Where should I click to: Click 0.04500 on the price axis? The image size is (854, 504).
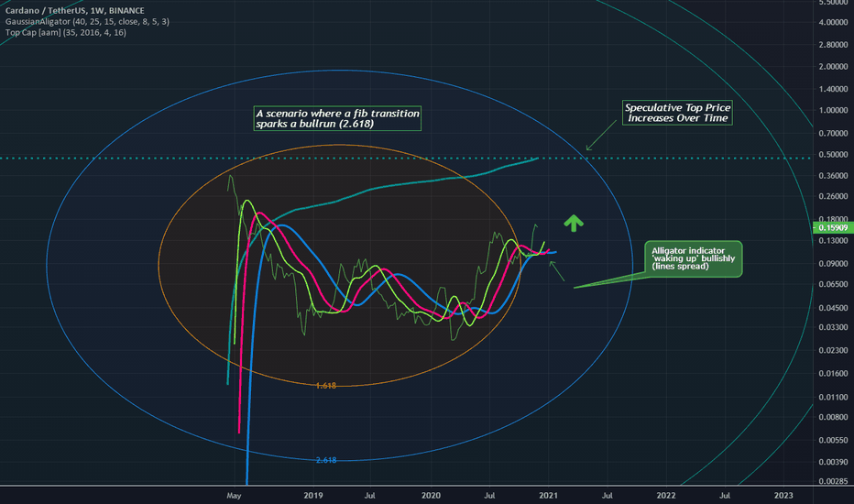coord(833,308)
